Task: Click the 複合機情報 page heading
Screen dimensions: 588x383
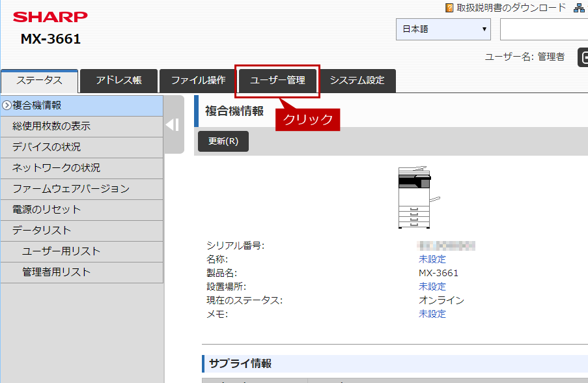Action: [234, 111]
